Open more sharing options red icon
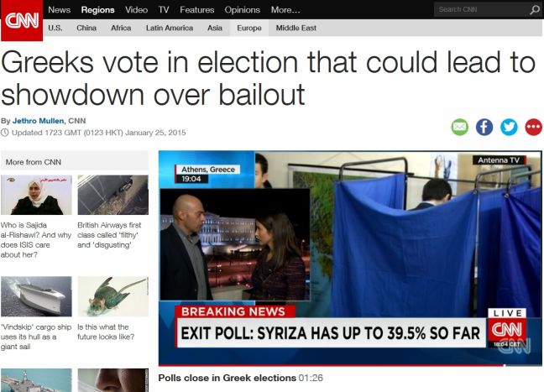Viewport: 544px width, 392px height. (x=534, y=127)
